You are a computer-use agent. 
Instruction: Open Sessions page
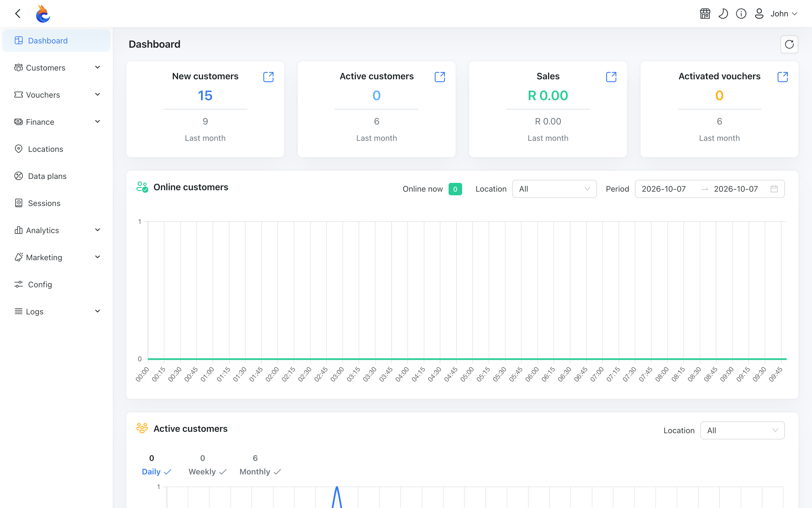pos(56,203)
